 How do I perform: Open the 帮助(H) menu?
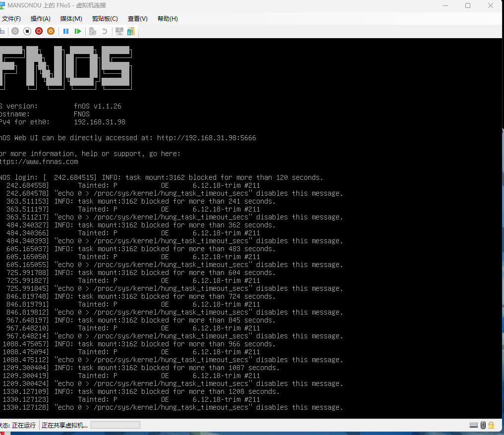pos(168,19)
